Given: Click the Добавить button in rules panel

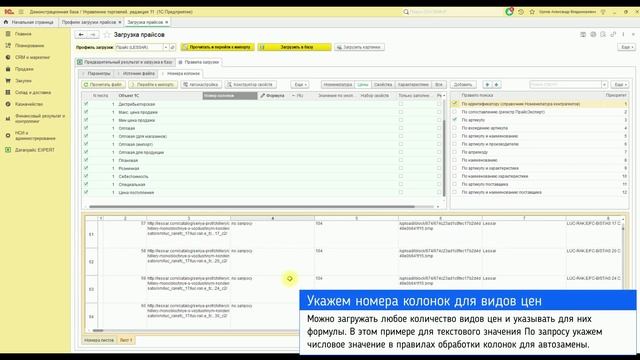Looking at the screenshot, I should pyautogui.click(x=463, y=84).
